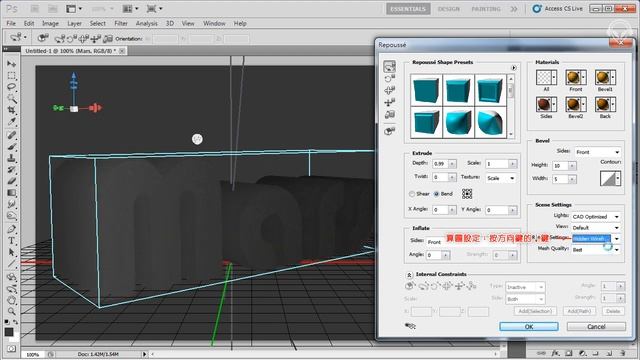Click the foreground color swatch
Screen dimensions: 640x360
click(x=9, y=332)
